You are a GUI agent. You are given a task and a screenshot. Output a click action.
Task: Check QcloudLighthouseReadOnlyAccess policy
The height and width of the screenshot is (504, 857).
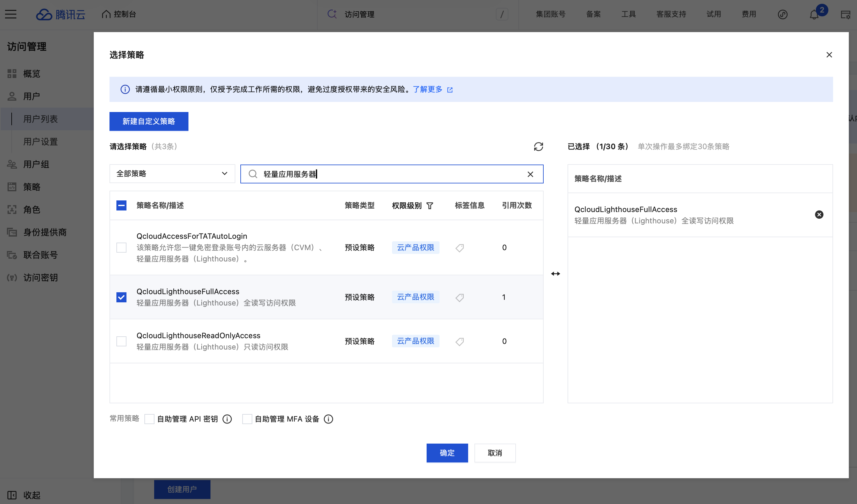(x=121, y=341)
